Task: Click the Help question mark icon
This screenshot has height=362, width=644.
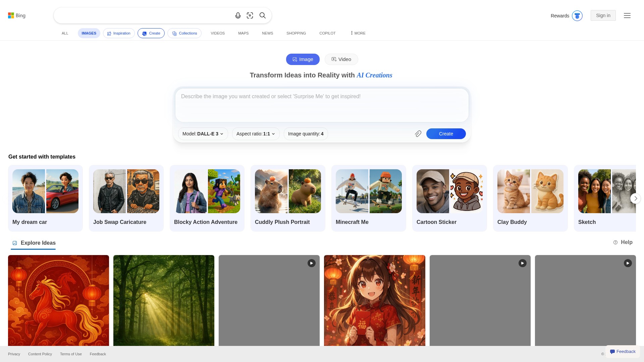Action: coord(615,242)
